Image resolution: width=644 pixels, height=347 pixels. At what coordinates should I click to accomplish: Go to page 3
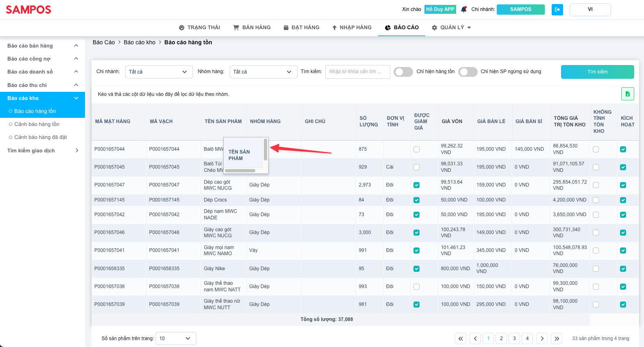coord(514,338)
